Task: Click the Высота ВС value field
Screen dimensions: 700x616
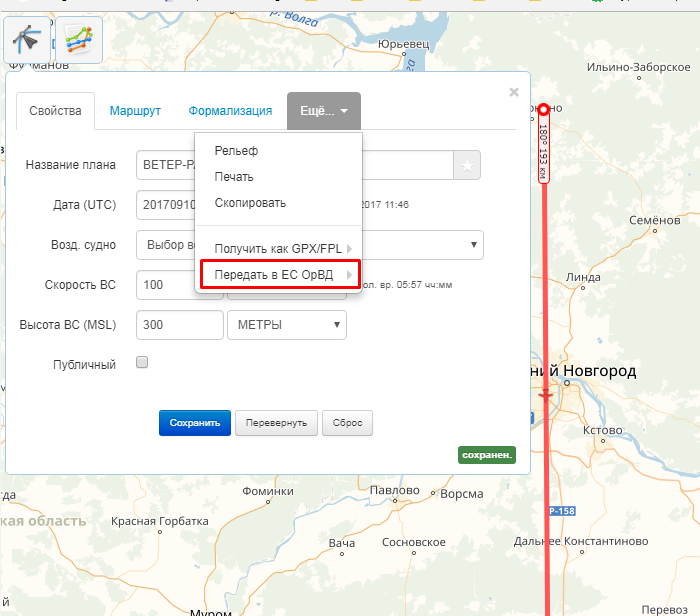Action: tap(179, 325)
